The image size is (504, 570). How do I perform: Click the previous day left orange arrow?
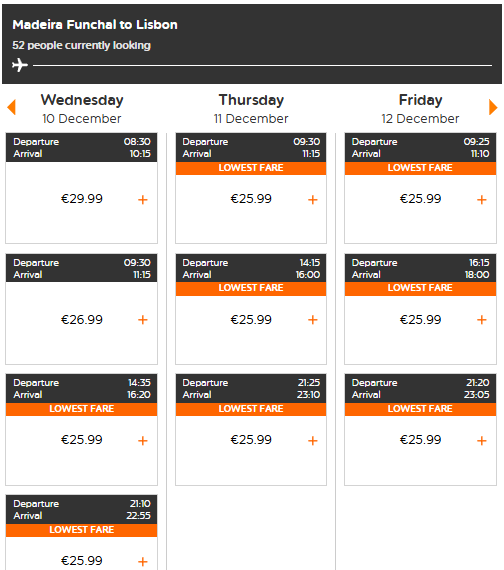(x=12, y=107)
